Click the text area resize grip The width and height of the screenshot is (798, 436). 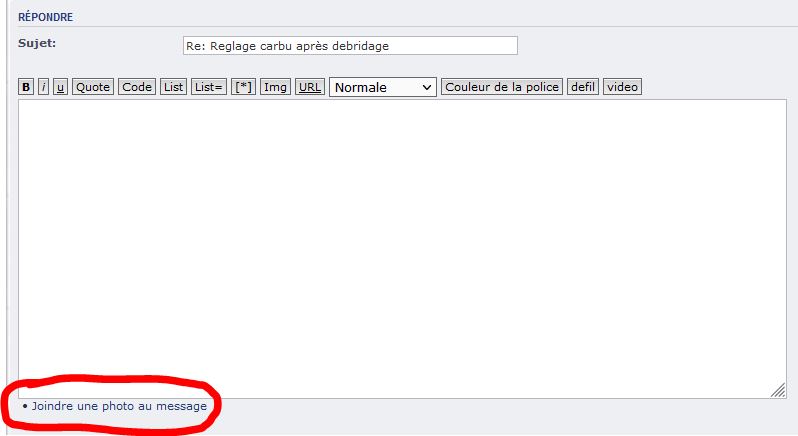[778, 390]
